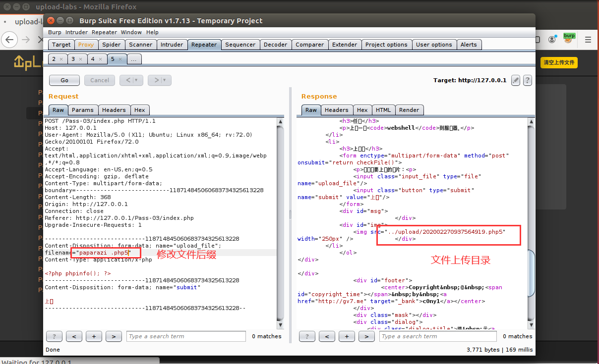Click response pane scroll-up arrow
599x364 pixels.
pos(532,121)
